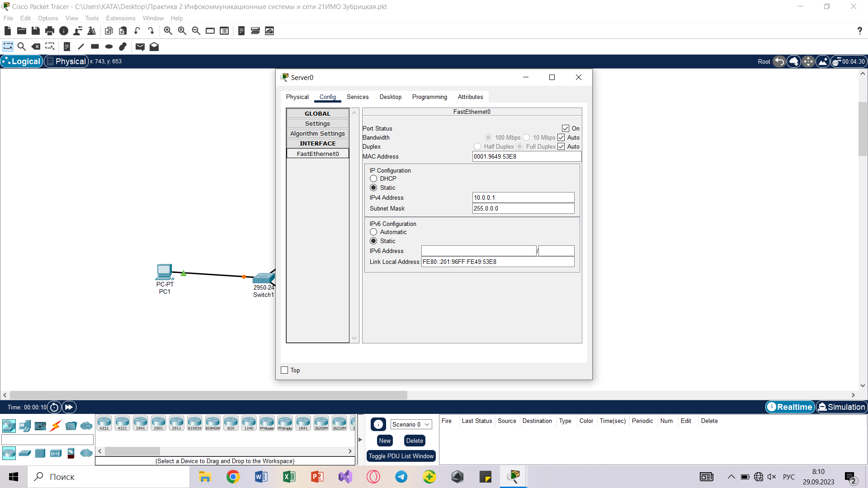Select DHCP for IP Configuration
Screen dimensions: 868x488
pyautogui.click(x=373, y=178)
